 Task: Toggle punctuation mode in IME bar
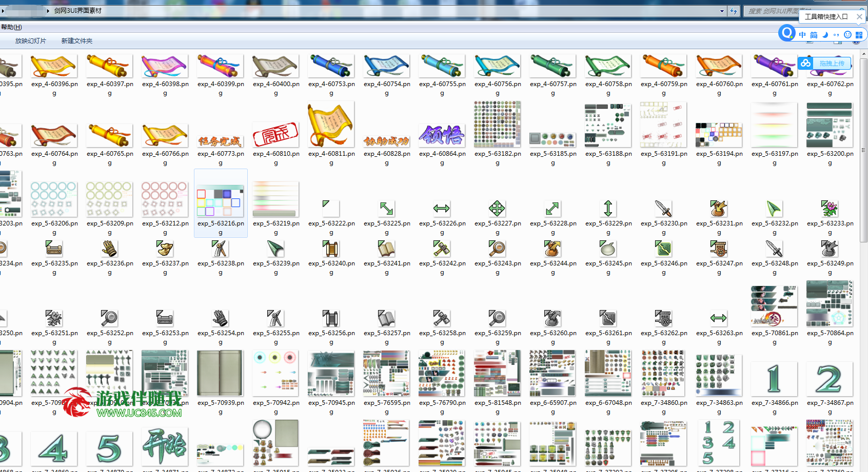[x=836, y=35]
